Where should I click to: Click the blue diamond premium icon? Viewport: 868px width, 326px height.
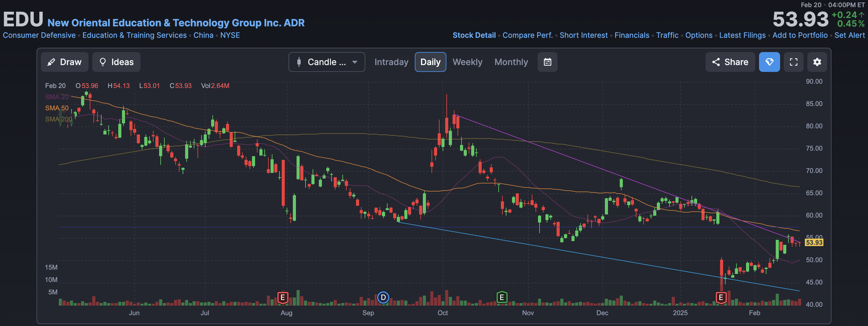769,62
